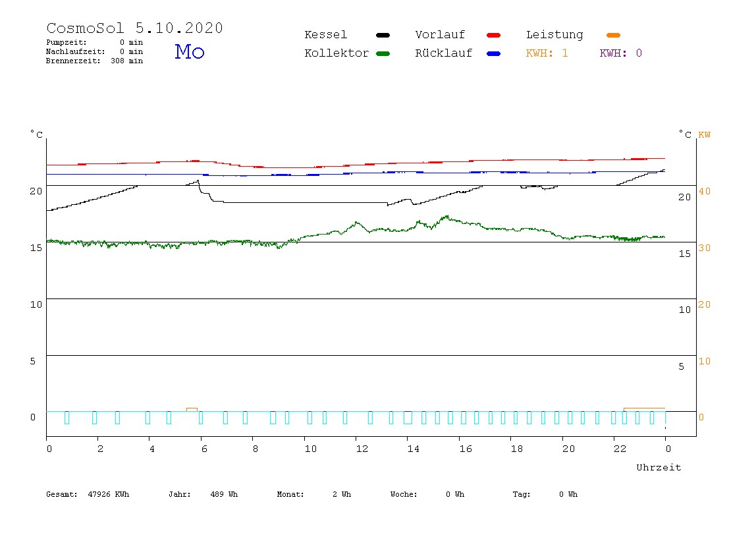756x535 pixels.
Task: Click the purple 'KWH: 0' value
Action: [x=620, y=53]
